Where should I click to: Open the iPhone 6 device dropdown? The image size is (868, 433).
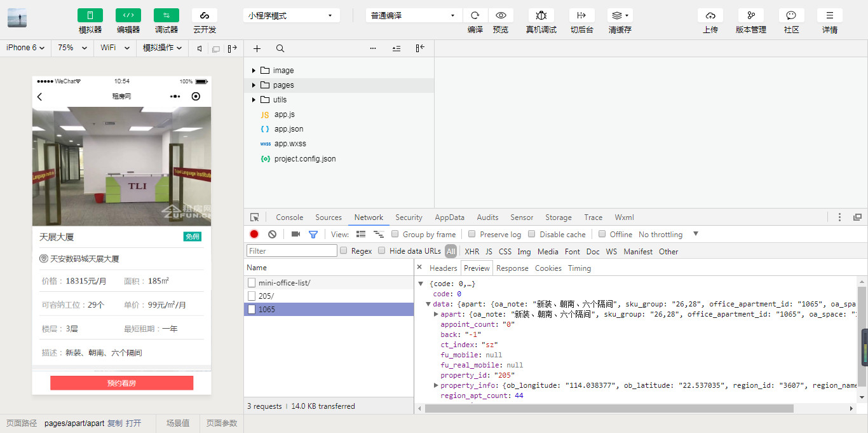25,48
